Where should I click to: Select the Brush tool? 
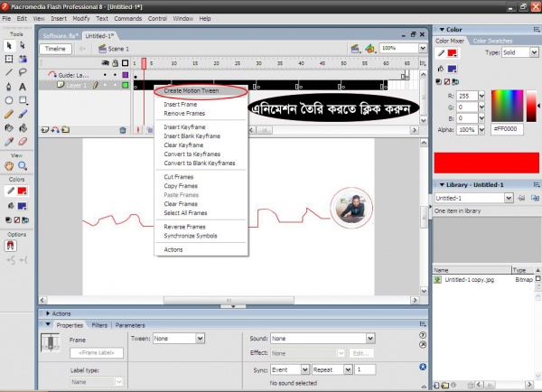tap(23, 114)
